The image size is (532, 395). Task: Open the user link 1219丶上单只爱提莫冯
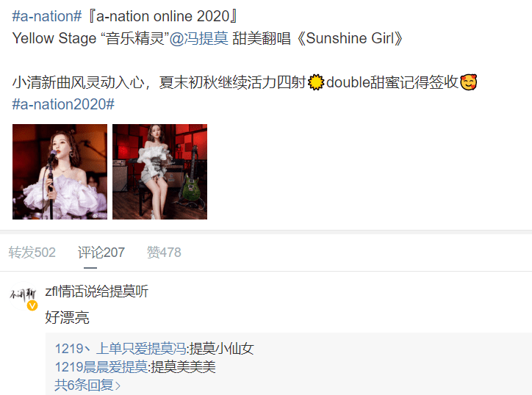pyautogui.click(x=121, y=349)
